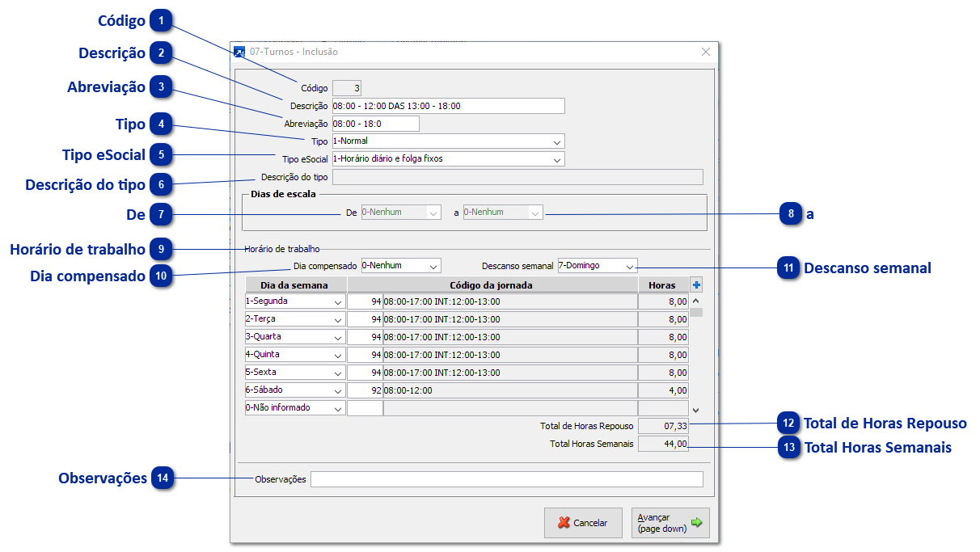Click jornada code 94 in Sexta row
The width and height of the screenshot is (980, 552).
365,373
